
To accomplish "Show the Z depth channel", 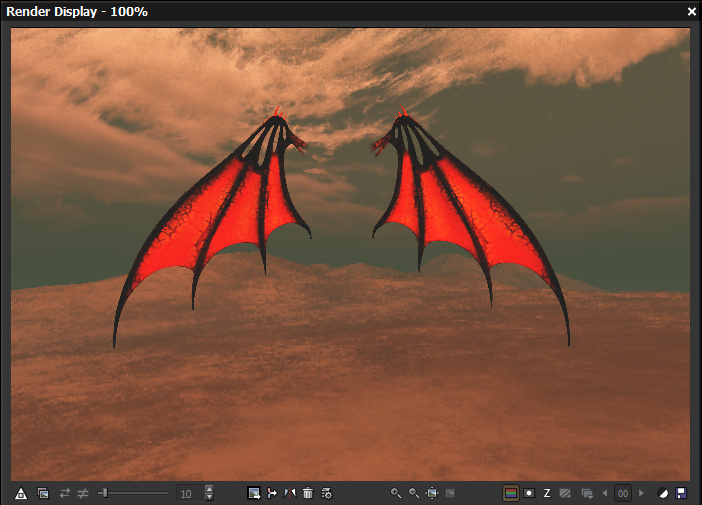I will [547, 493].
